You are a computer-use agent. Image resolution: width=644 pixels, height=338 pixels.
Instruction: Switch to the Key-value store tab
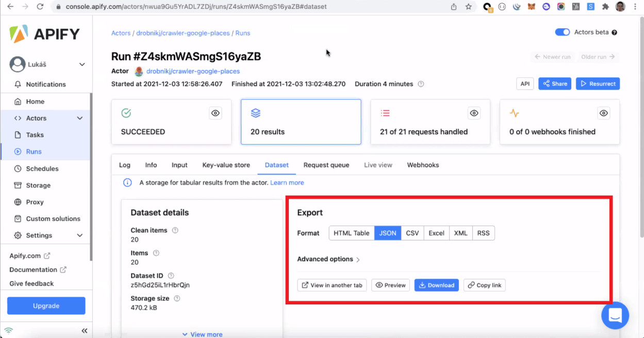tap(226, 165)
